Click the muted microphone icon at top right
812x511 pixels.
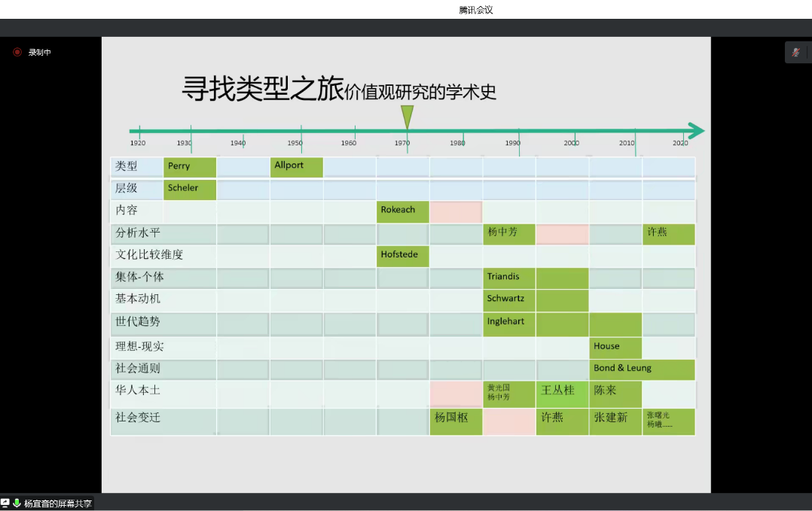(x=795, y=53)
